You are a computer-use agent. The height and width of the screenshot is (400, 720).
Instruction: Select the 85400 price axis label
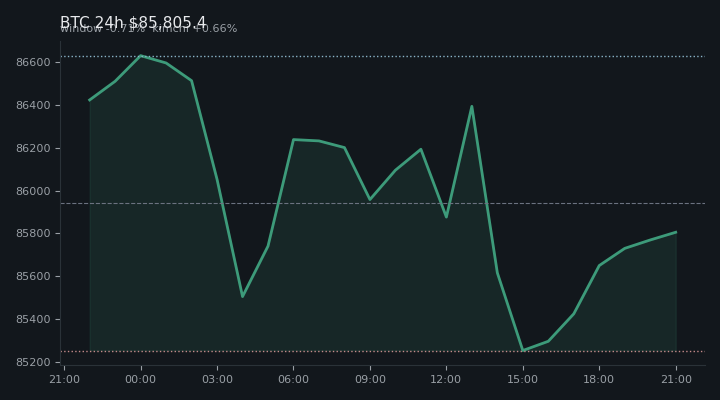[33, 319]
